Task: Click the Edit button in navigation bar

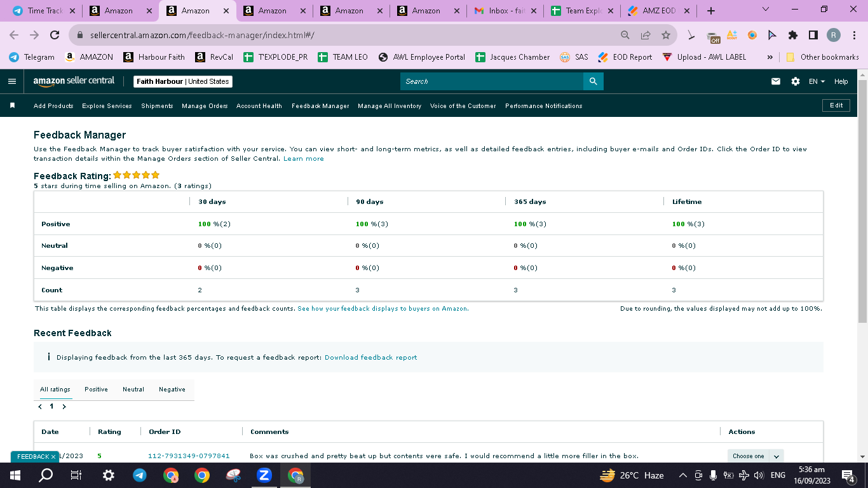Action: tap(836, 105)
